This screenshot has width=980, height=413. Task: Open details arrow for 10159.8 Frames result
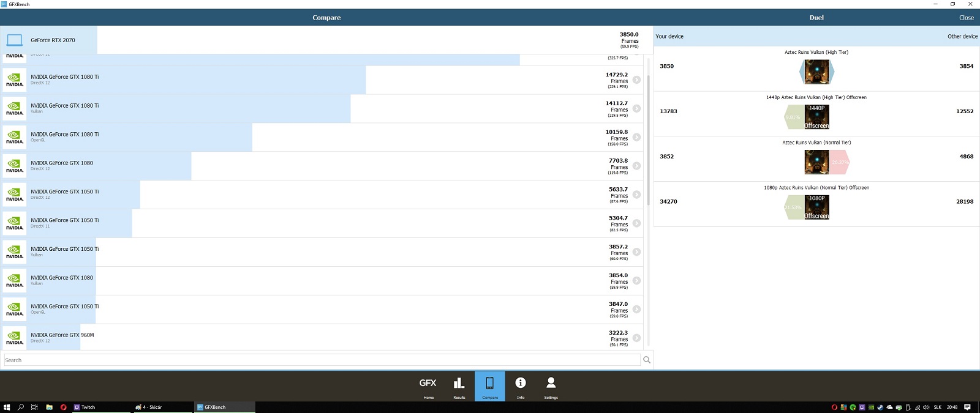click(x=636, y=138)
